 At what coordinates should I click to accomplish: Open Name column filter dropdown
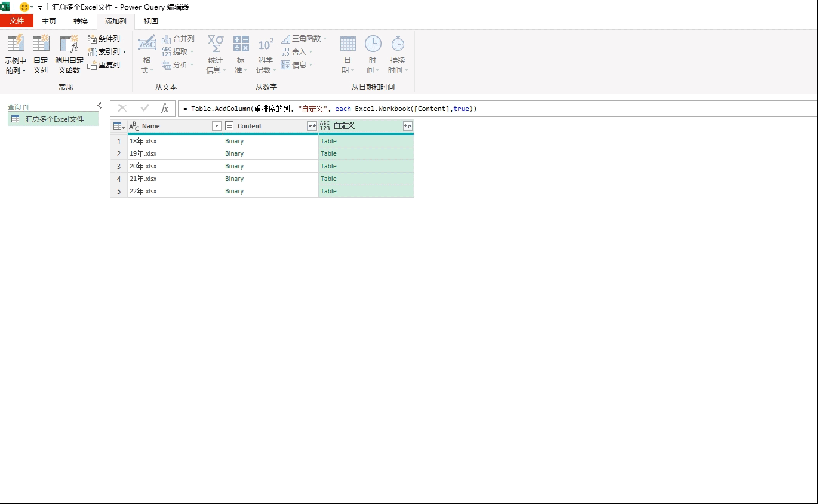click(x=217, y=126)
